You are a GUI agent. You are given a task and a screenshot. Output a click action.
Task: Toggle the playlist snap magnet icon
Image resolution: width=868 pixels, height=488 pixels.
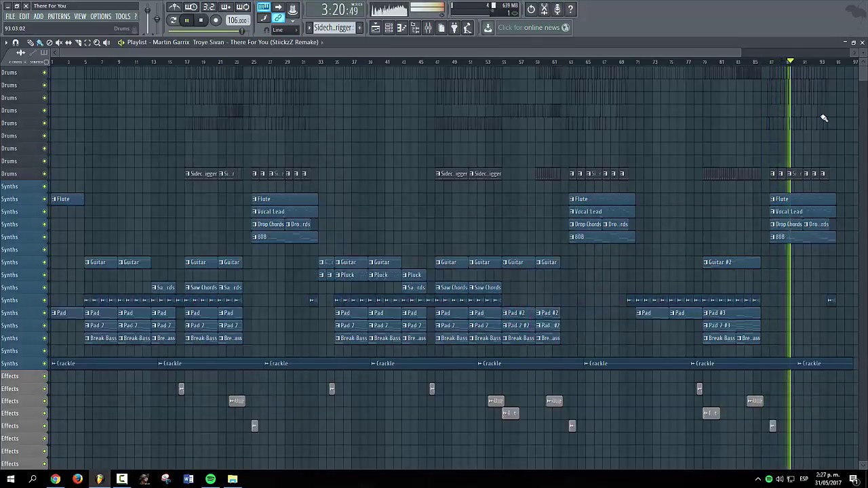pyautogui.click(x=16, y=42)
